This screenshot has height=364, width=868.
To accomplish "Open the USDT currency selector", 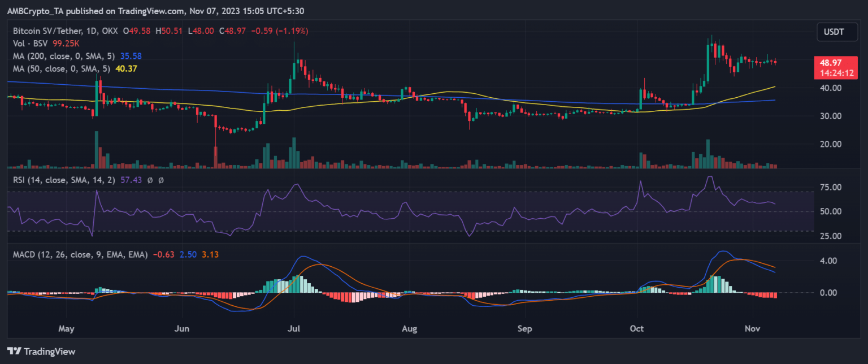I will 834,32.
